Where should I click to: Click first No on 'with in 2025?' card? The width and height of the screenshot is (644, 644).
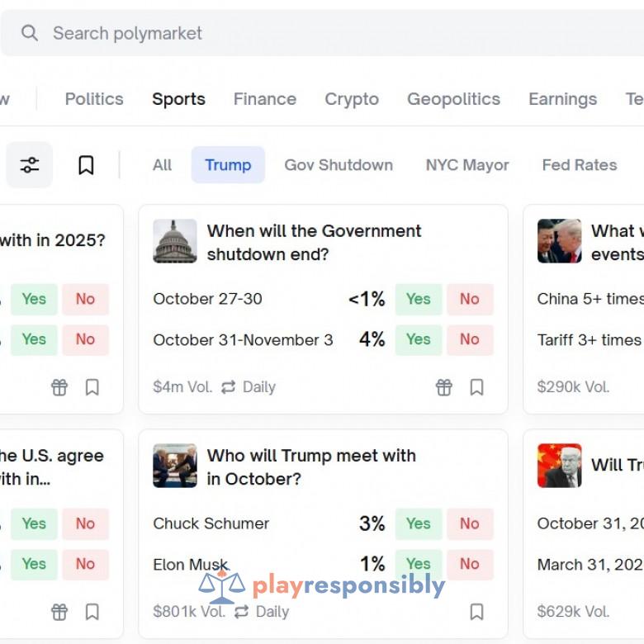(85, 299)
